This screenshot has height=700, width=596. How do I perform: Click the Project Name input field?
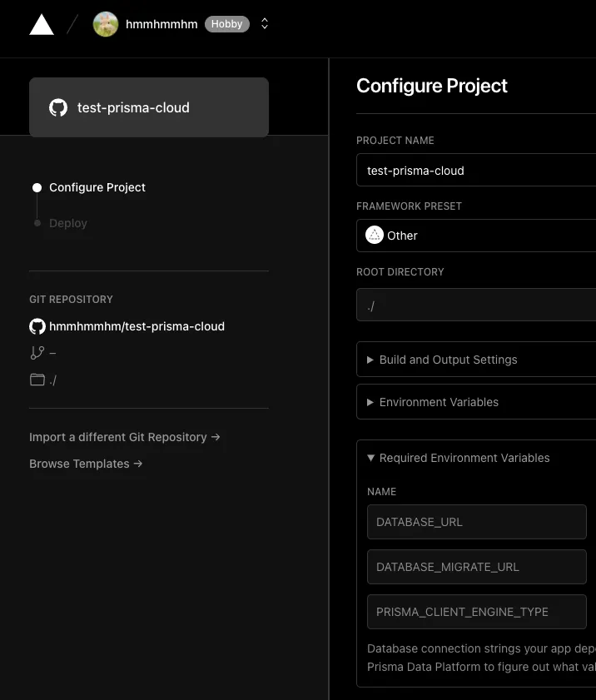click(x=476, y=171)
